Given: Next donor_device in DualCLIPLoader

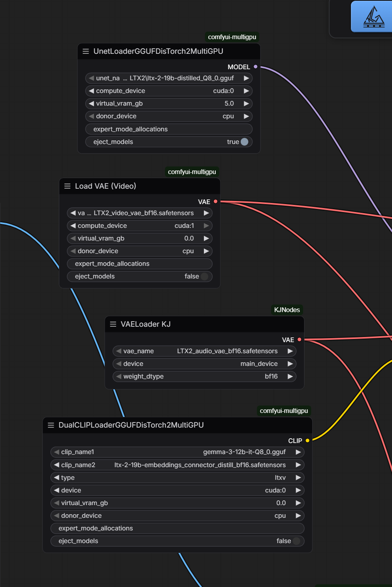Looking at the screenshot, I should tap(298, 516).
